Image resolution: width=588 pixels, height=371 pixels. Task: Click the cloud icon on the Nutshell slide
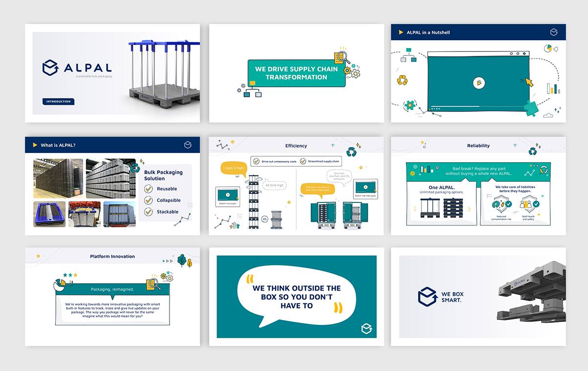click(x=548, y=115)
